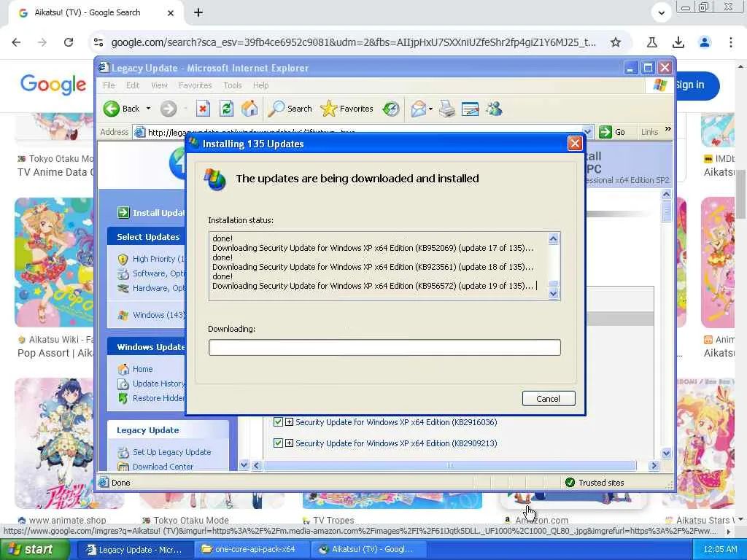Click the IE Mail envelope icon
The height and width of the screenshot is (560, 747).
418,109
